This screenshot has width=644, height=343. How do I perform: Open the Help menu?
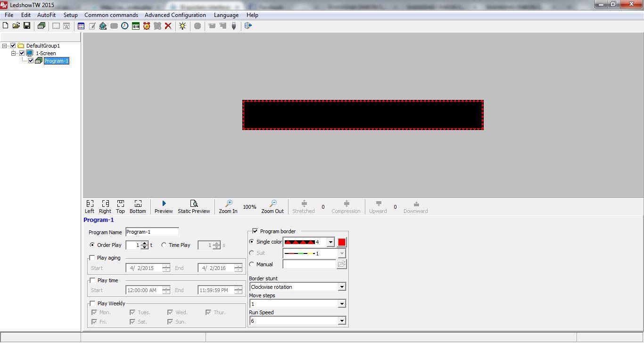(x=252, y=15)
